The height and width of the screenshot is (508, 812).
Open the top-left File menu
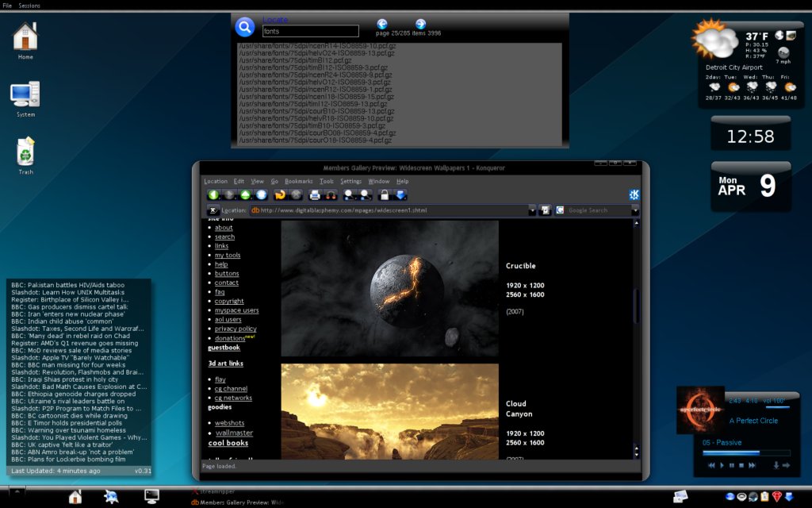(6, 6)
